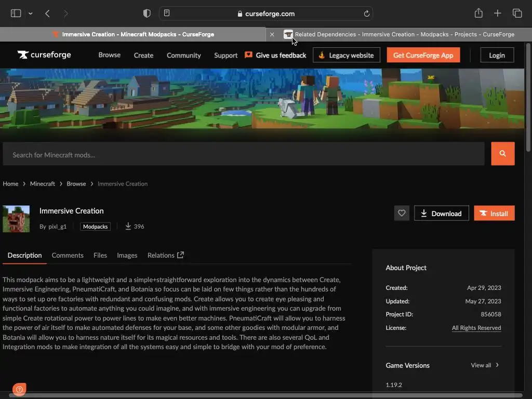Open a new tab with the plus icon
Viewport: 532px width, 399px height.
(x=497, y=13)
